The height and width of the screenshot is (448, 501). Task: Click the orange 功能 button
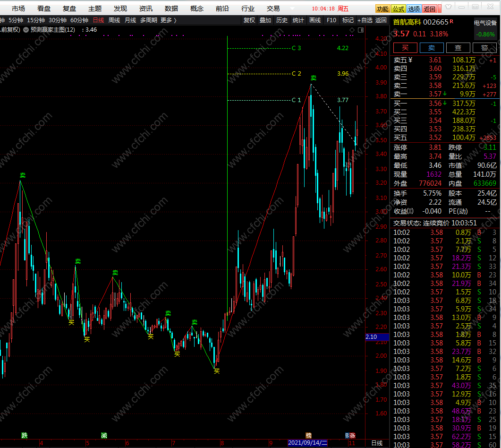(x=383, y=9)
